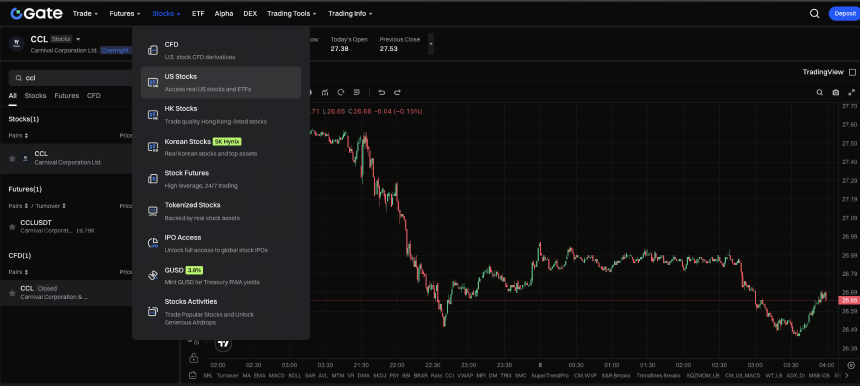860x386 pixels.
Task: Undo the last chart action
Action: click(x=382, y=92)
